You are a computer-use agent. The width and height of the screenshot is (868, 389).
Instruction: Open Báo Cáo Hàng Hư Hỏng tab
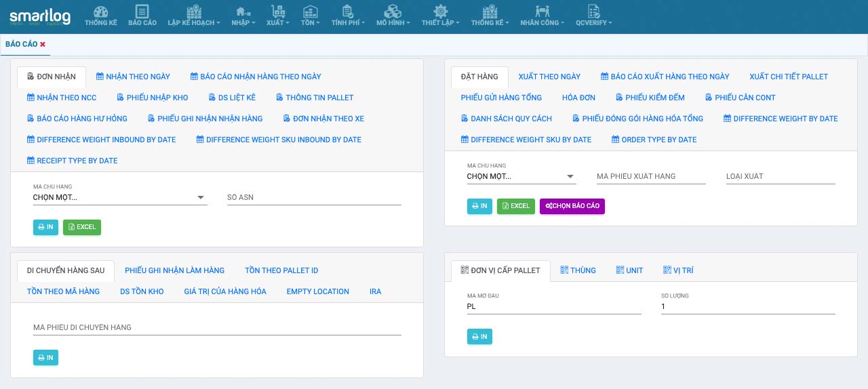point(77,119)
